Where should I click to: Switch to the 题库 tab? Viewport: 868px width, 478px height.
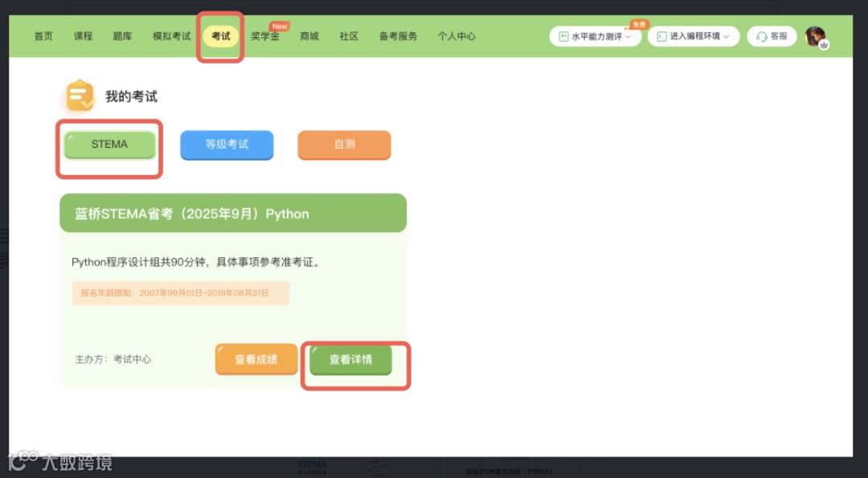[122, 36]
